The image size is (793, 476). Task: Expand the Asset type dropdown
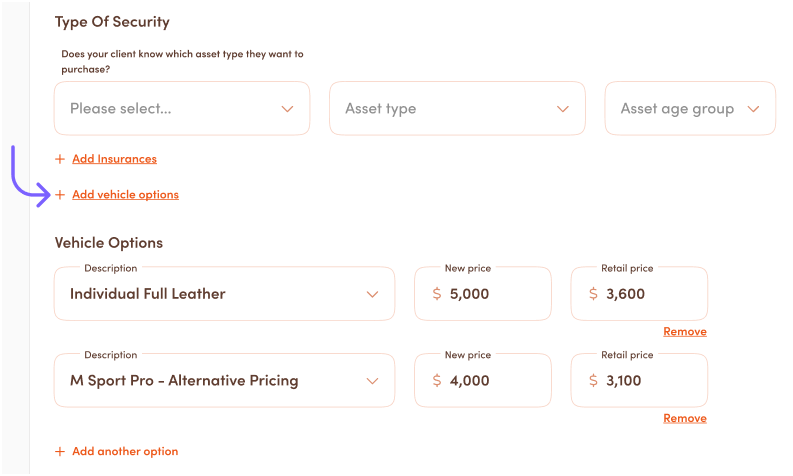point(456,108)
